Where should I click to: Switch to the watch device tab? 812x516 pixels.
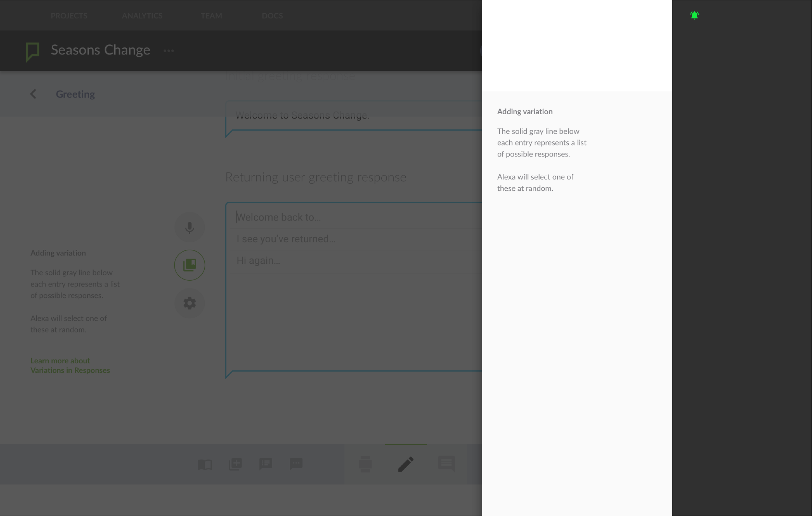click(365, 464)
